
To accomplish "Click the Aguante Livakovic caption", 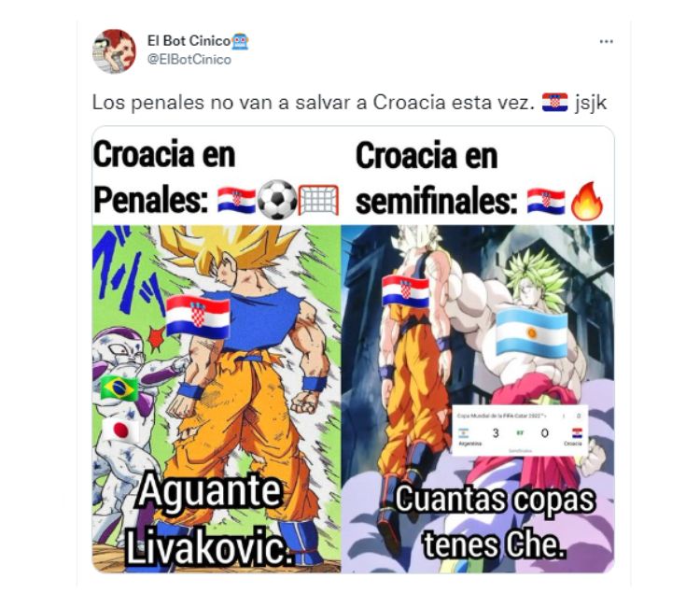I will pos(208,520).
